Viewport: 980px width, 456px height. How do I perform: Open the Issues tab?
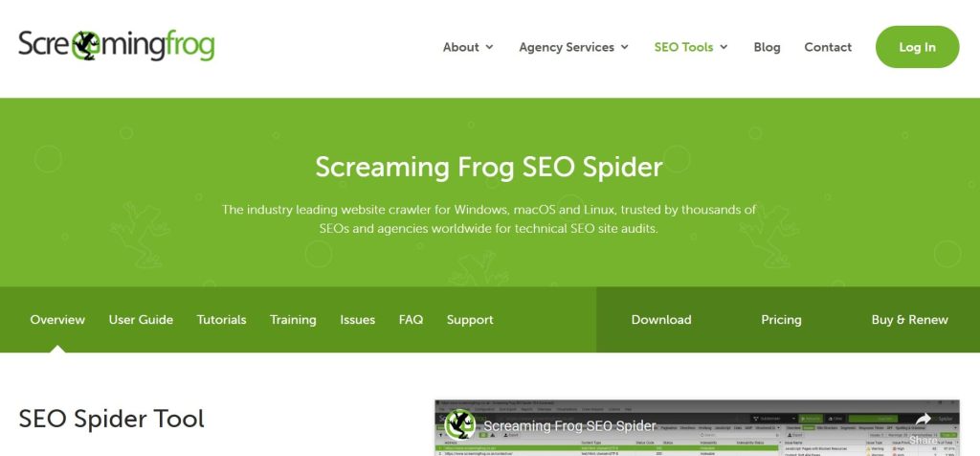358,320
